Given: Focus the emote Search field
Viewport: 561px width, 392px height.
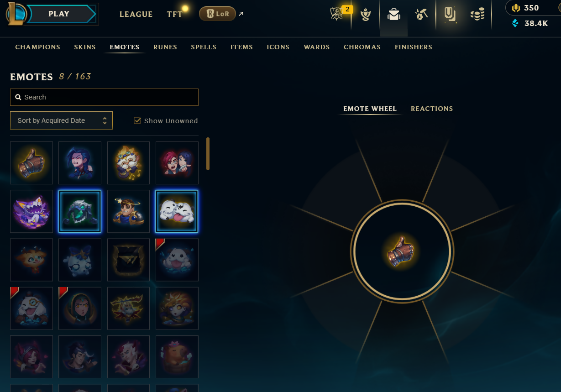Looking at the screenshot, I should click(104, 97).
